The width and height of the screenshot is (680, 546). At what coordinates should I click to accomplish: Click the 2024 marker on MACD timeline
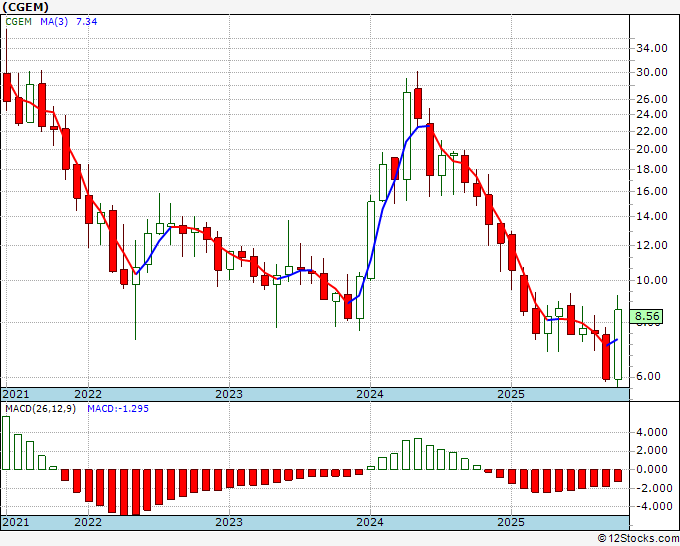370,522
